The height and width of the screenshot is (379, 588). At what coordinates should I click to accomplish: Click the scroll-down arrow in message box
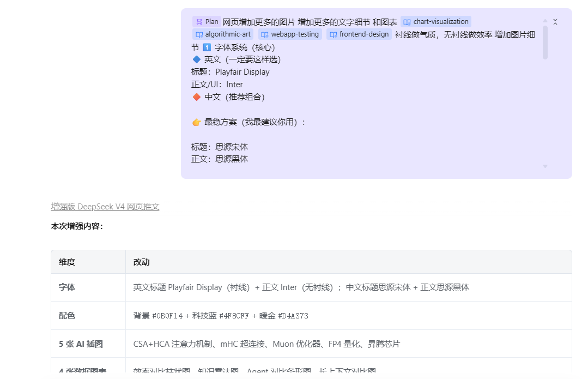(545, 166)
